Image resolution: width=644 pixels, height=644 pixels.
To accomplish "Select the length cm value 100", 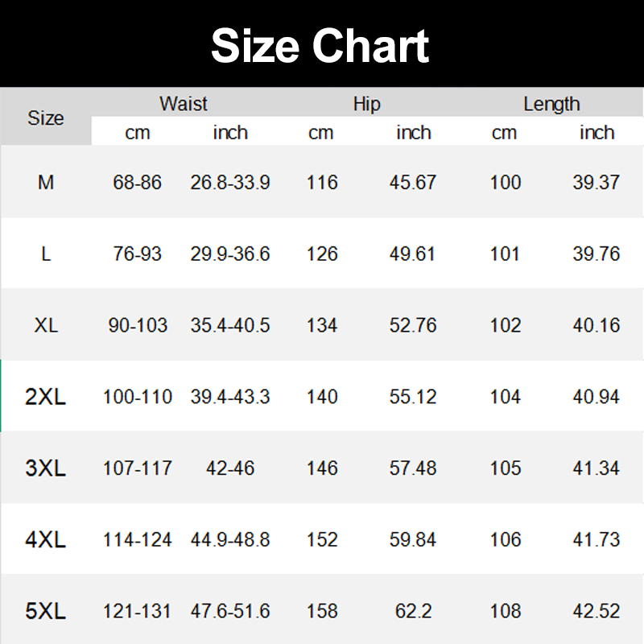I will pos(506,183).
